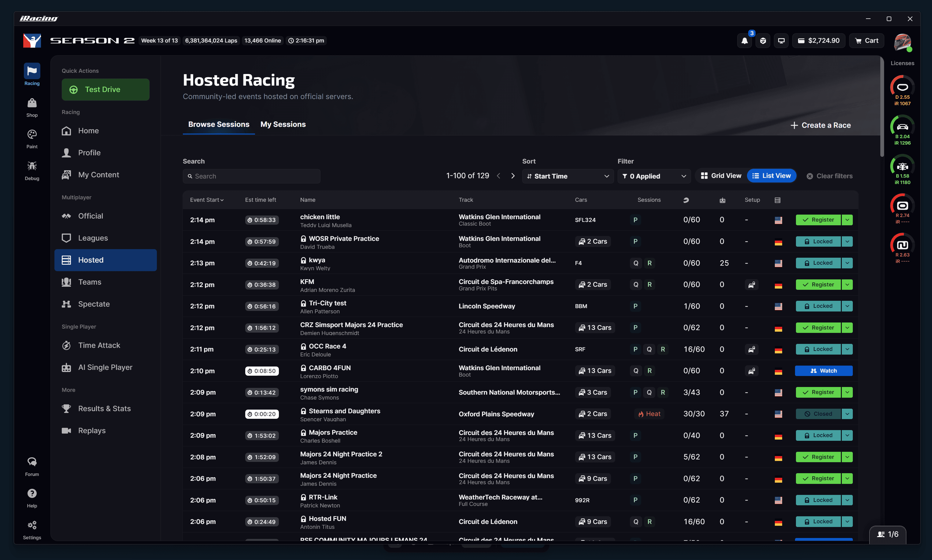This screenshot has width=932, height=560.
Task: Sort by Event Start column header
Action: [x=207, y=200]
